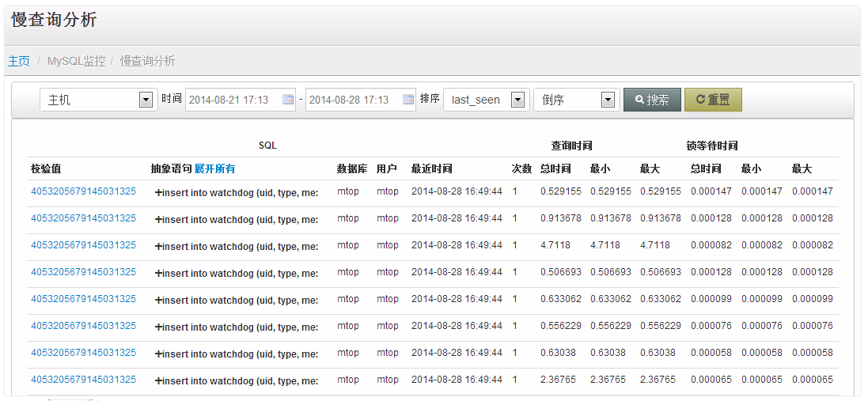This screenshot has width=868, height=401.
Task: Expand SQL in row with total time 0.556229
Action: click(x=159, y=327)
